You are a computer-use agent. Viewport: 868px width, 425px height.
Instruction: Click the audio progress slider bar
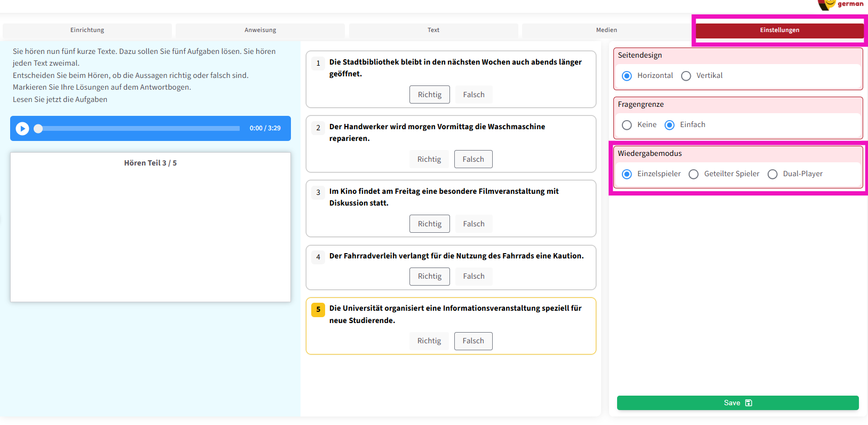point(139,129)
